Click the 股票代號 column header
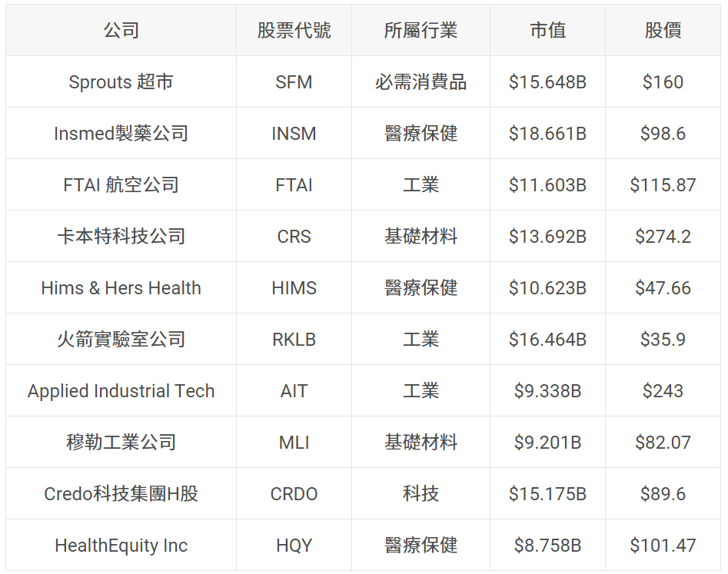The height and width of the screenshot is (574, 728). [294, 31]
